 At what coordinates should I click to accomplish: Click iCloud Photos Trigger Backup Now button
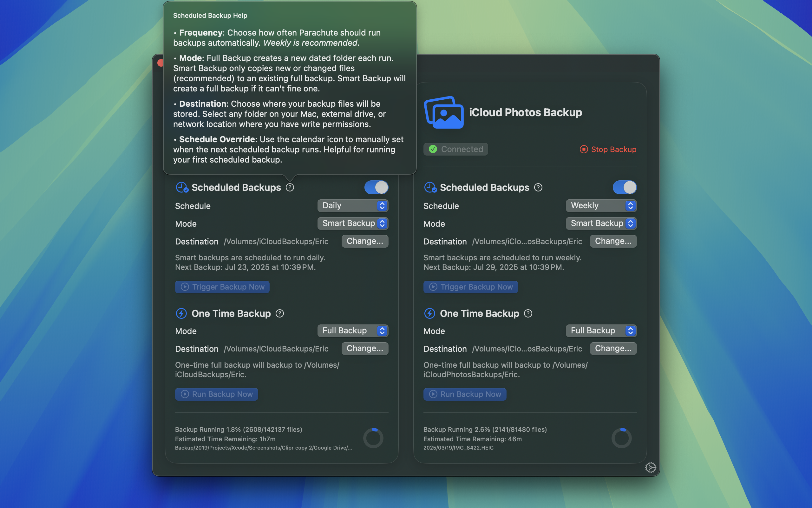click(x=470, y=287)
